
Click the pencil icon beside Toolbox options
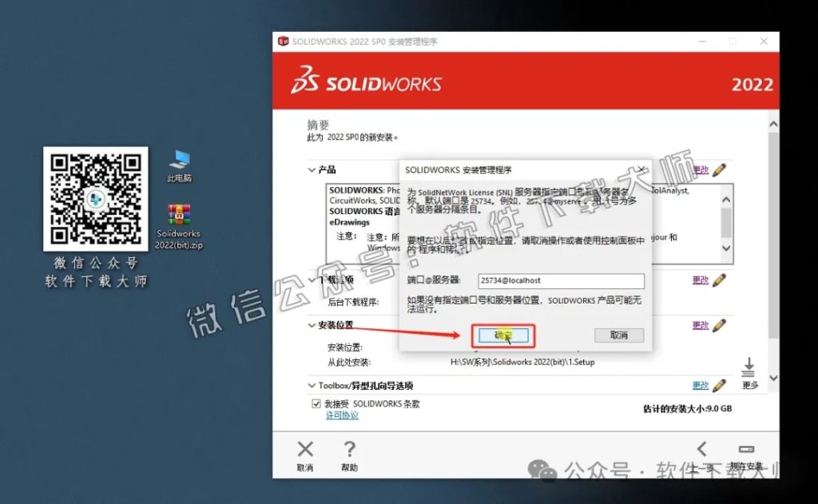[x=718, y=385]
